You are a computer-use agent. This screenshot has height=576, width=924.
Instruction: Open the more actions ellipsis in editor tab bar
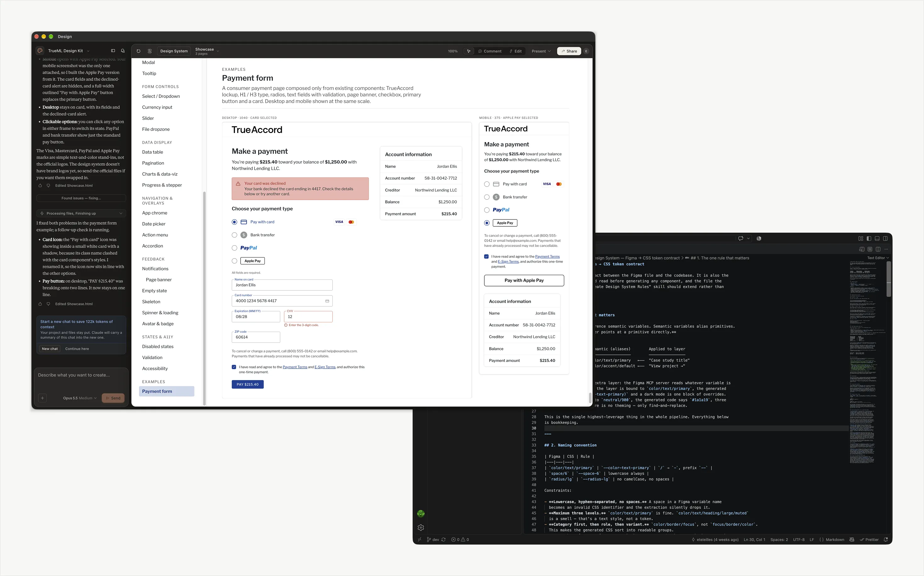click(x=886, y=249)
